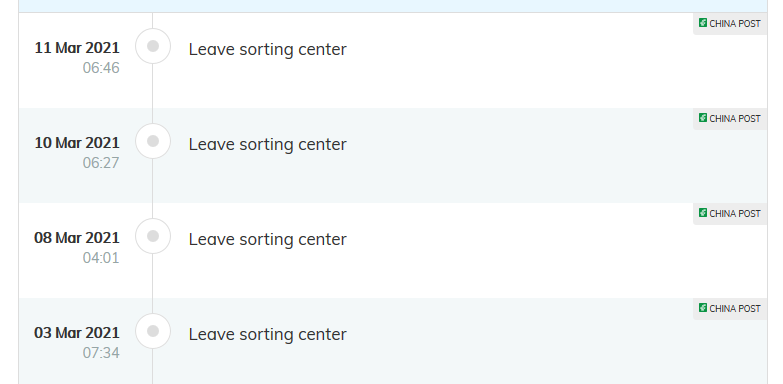
Task: Select timeline circle marker for 03 Mar 2021
Action: point(153,331)
